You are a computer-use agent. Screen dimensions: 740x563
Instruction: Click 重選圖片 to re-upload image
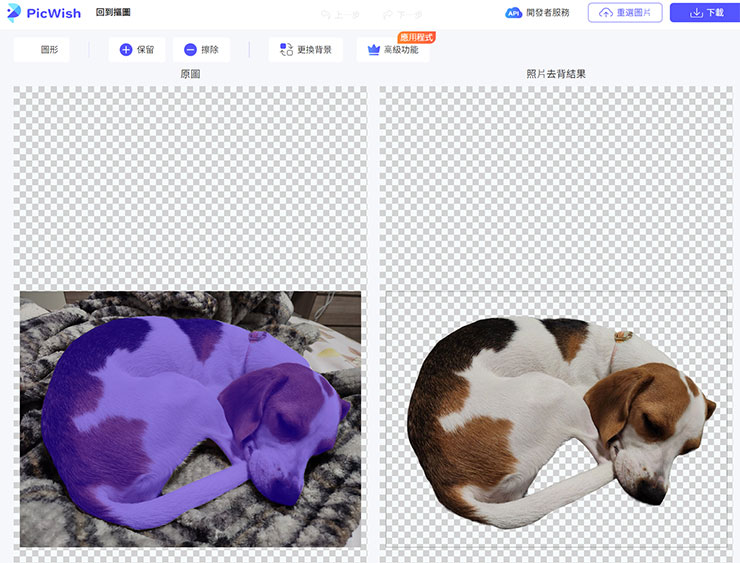(625, 13)
